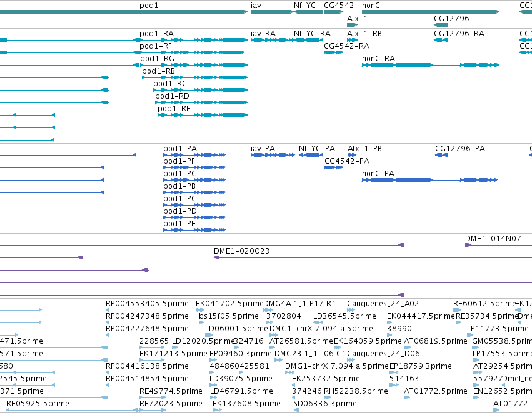
Task: Select transcript pod1-RC
Action: pos(201,90)
